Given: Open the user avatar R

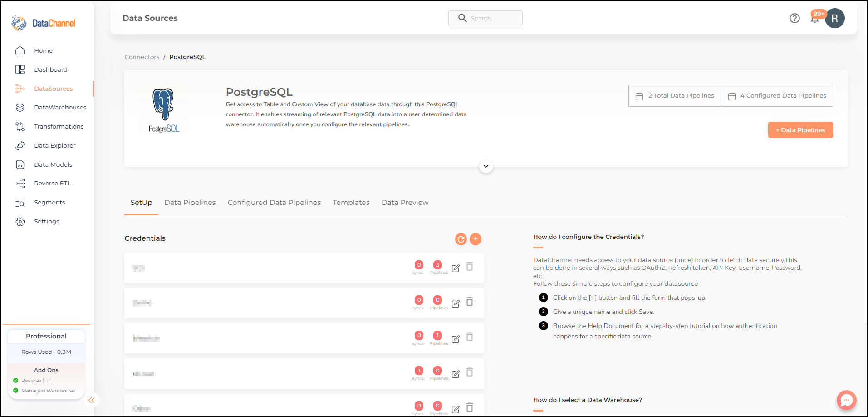Looking at the screenshot, I should pyautogui.click(x=835, y=19).
